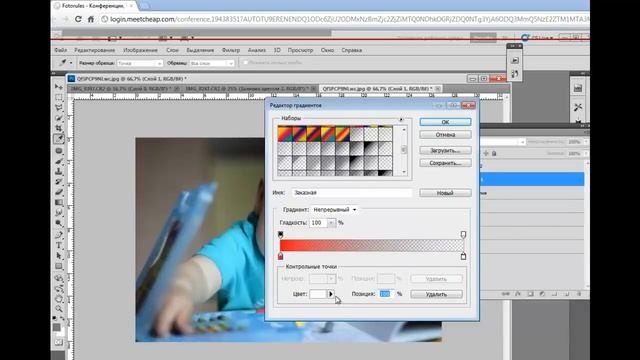This screenshot has height=360, width=640.
Task: Select the Eraser tool
Action: coord(59,192)
